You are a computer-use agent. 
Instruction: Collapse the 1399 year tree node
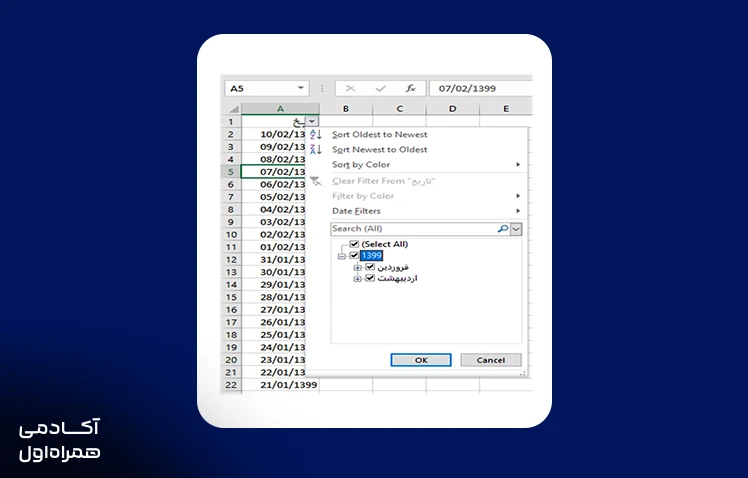pyautogui.click(x=342, y=257)
